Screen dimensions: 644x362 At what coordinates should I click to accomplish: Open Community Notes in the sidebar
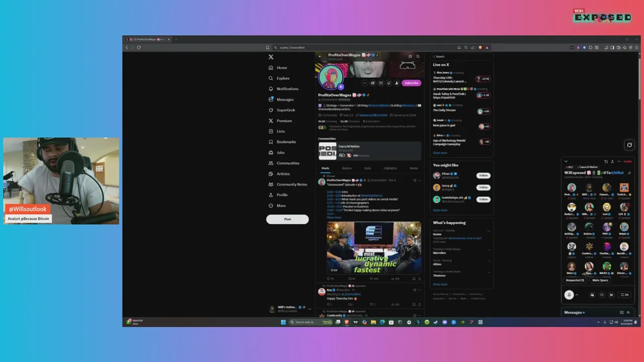coord(288,184)
